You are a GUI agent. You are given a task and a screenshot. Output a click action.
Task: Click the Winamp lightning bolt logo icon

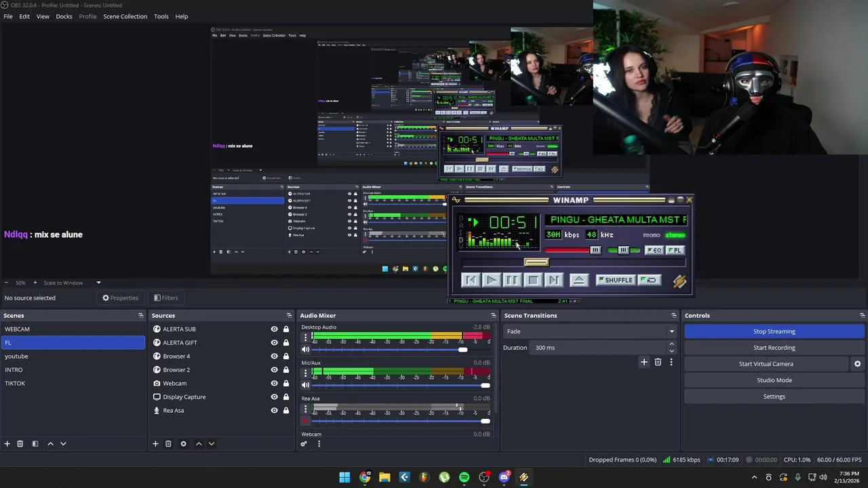(679, 281)
